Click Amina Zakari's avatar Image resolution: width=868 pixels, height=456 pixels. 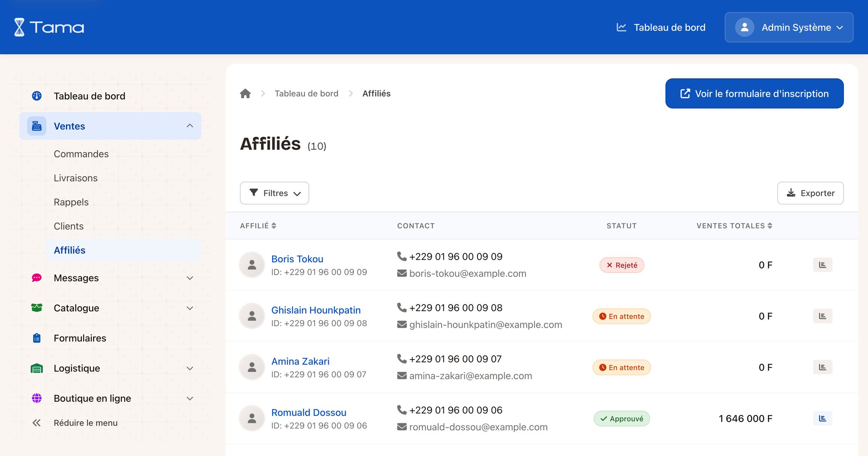pyautogui.click(x=252, y=368)
